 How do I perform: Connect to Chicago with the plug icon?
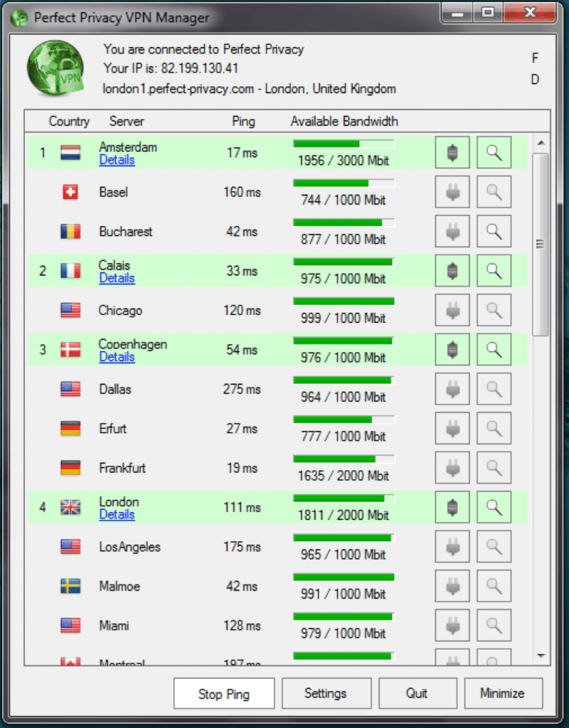[x=452, y=310]
